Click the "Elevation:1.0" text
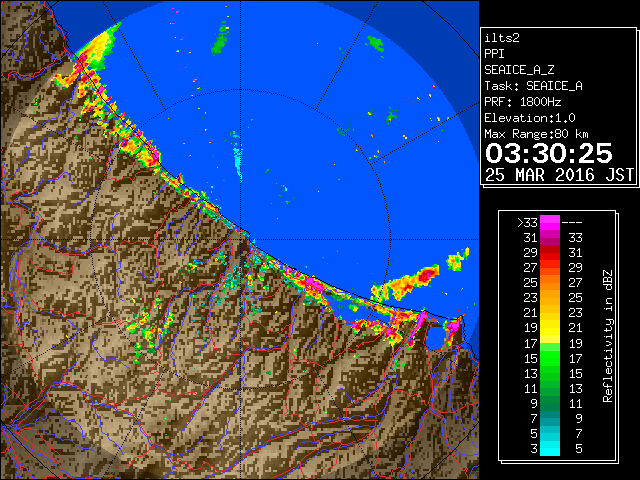This screenshot has width=640, height=480. click(x=530, y=118)
